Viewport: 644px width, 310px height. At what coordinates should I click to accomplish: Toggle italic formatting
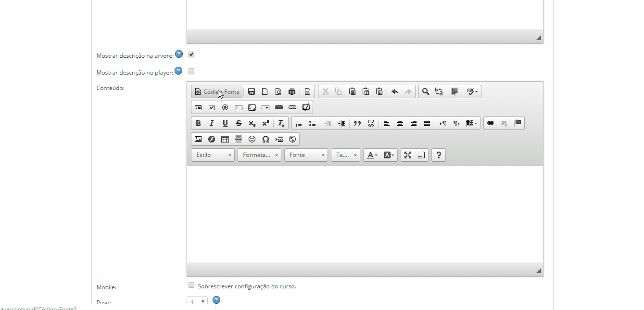tap(212, 123)
